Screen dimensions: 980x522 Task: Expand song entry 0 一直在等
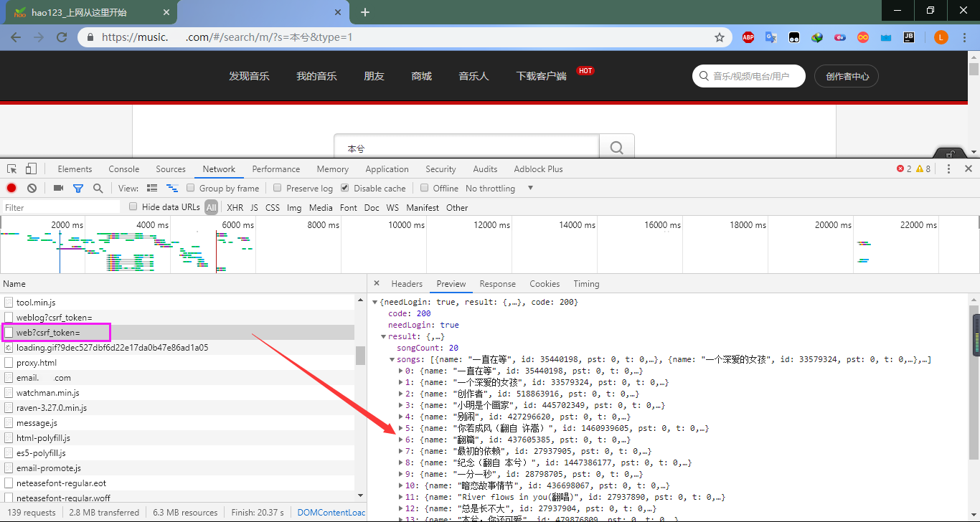pyautogui.click(x=400, y=371)
